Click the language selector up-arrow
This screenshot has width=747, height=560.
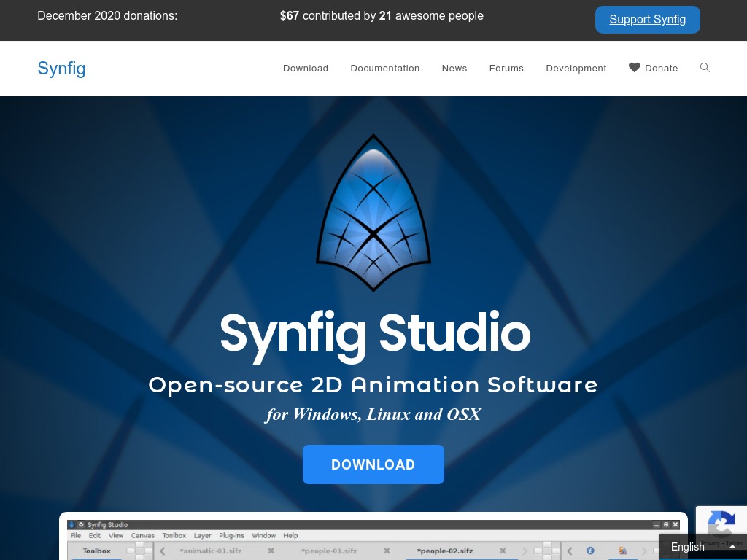[732, 547]
